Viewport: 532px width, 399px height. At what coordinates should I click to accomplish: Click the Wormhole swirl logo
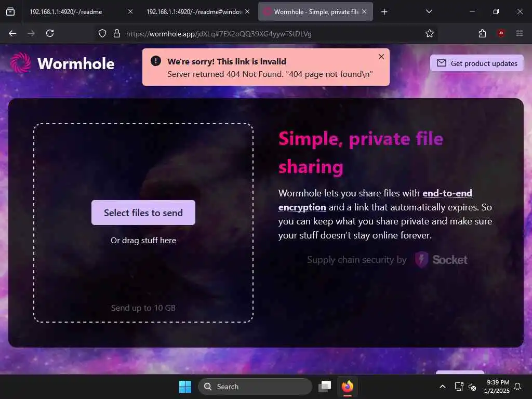[x=21, y=63]
